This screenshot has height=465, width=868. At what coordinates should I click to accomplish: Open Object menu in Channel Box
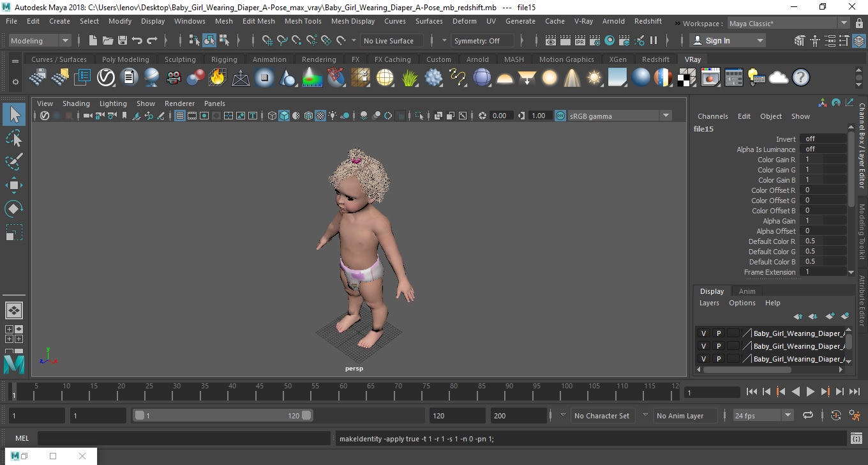770,116
